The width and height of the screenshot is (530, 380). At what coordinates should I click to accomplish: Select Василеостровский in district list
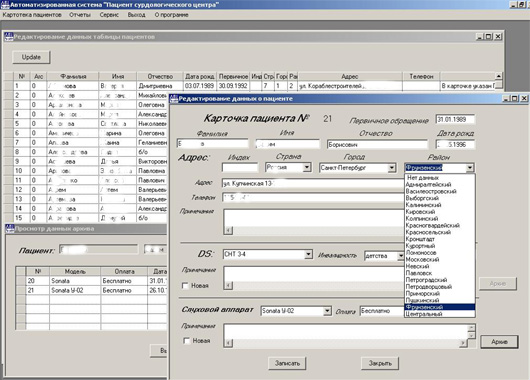[440, 191]
